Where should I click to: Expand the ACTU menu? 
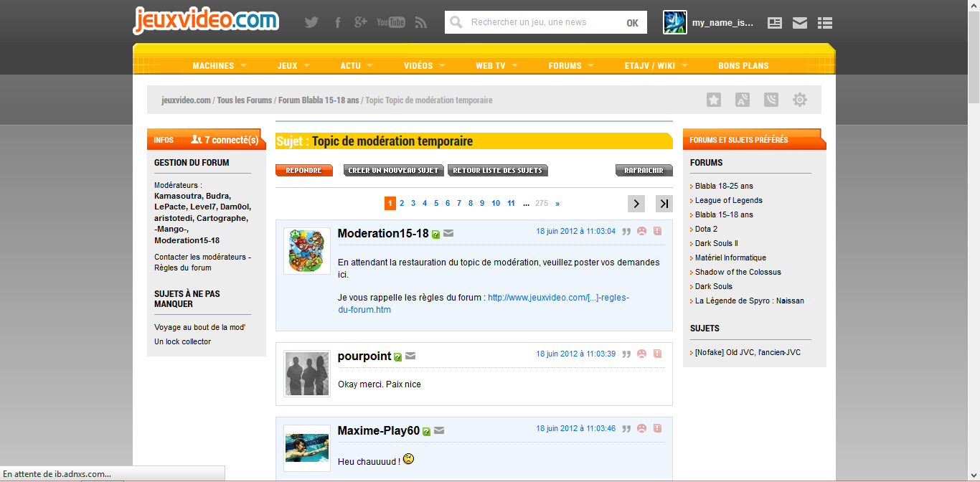pyautogui.click(x=357, y=65)
